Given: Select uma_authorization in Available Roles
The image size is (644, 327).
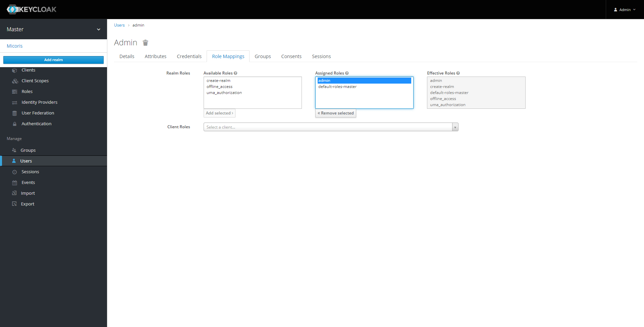Looking at the screenshot, I should 253,93.
